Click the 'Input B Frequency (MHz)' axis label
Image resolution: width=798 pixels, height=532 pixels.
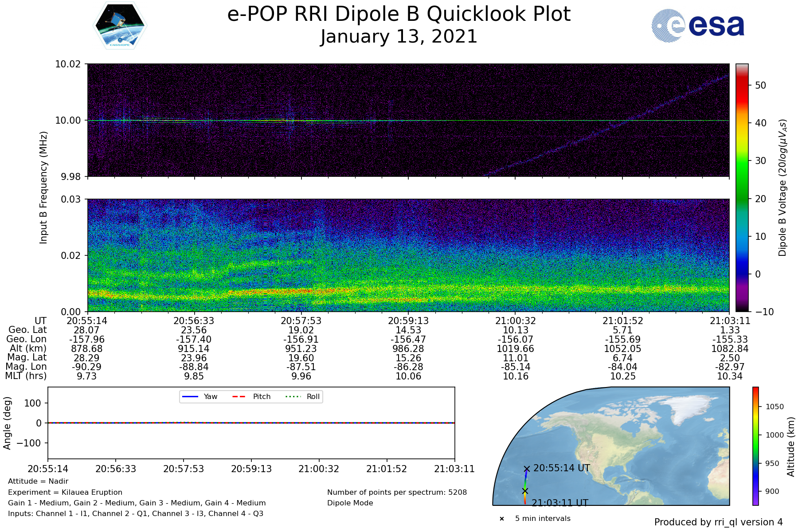(x=43, y=188)
